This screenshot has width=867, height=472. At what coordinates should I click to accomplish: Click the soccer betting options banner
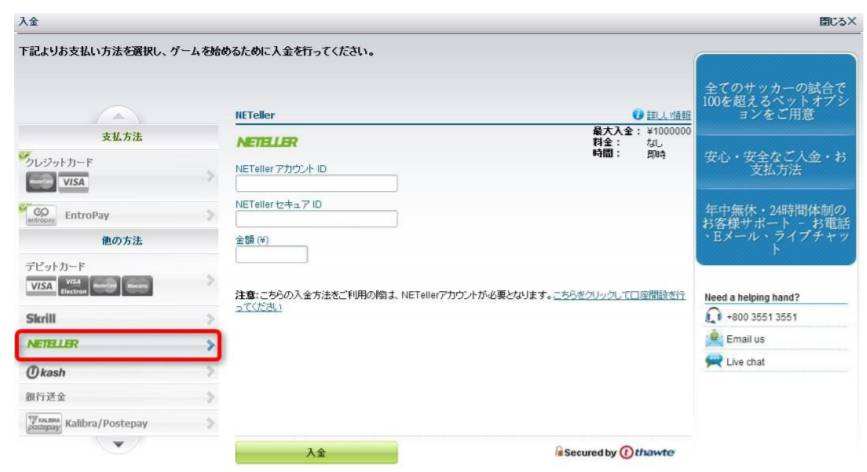click(776, 95)
